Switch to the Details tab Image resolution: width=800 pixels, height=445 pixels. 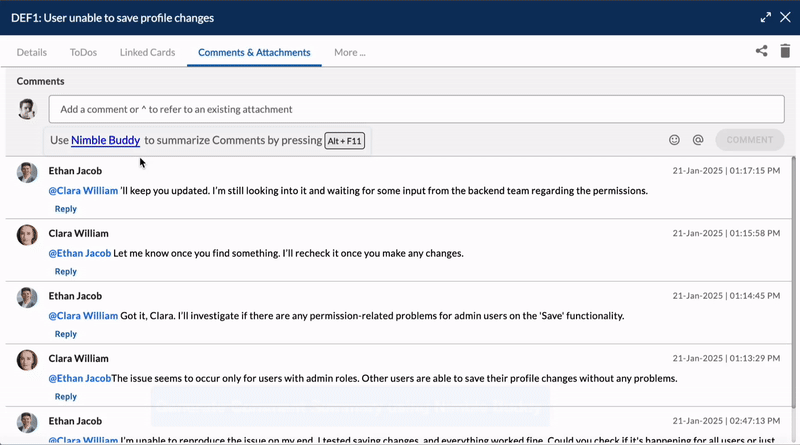pyautogui.click(x=32, y=53)
